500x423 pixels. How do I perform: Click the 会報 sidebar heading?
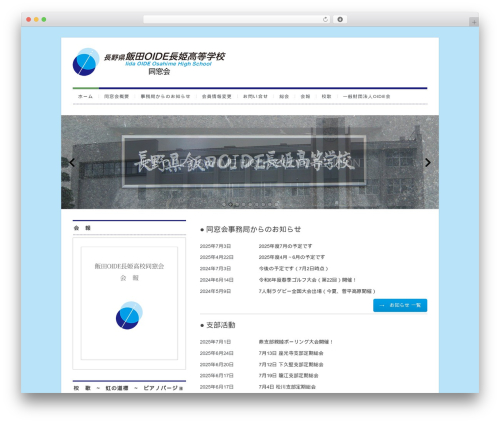(82, 228)
